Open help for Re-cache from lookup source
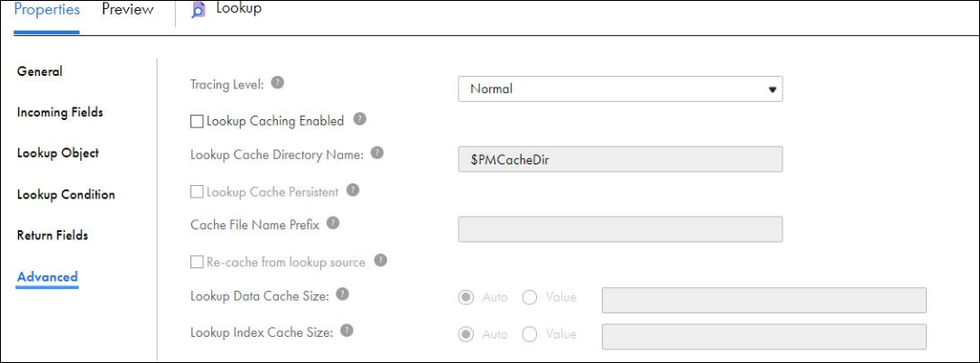This screenshot has height=363, width=980. [380, 260]
